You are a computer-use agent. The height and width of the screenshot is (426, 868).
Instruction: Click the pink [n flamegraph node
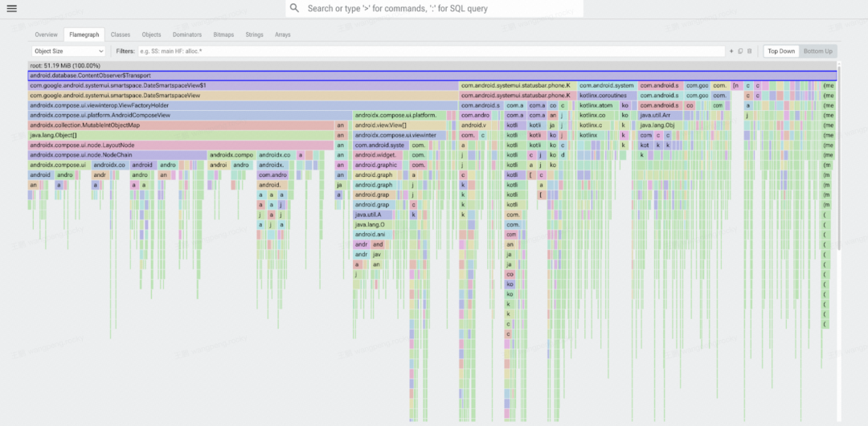tap(737, 86)
